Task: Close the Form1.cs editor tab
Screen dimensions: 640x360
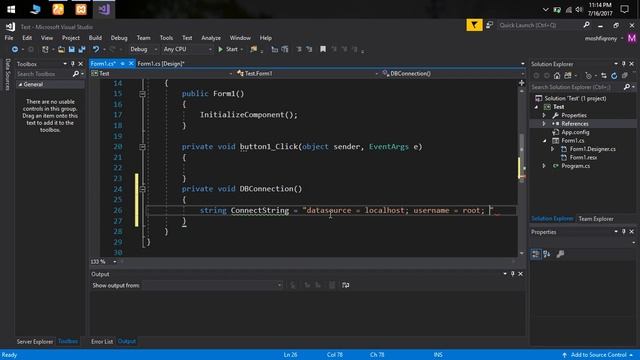Action: [131, 64]
